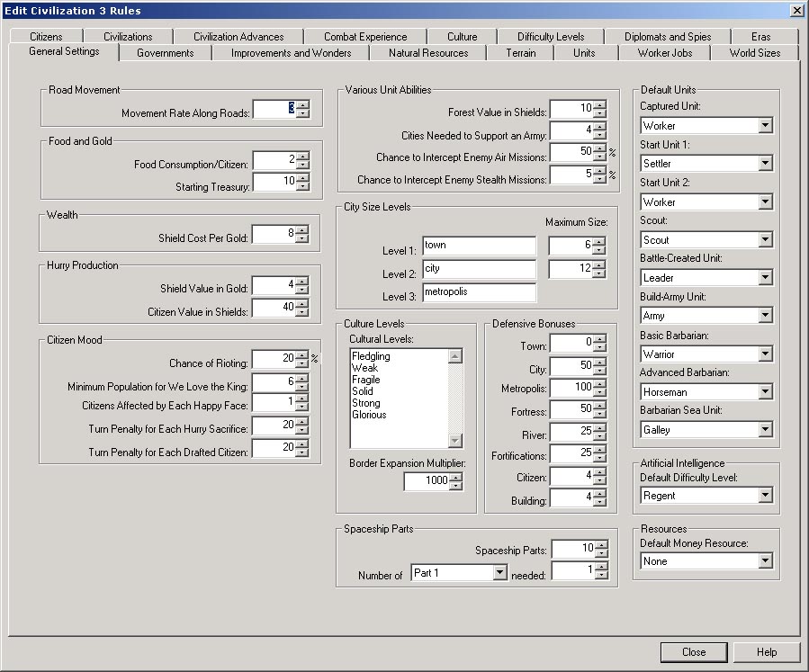Open the Natural Resources tab
The height and width of the screenshot is (672, 809).
coord(428,52)
